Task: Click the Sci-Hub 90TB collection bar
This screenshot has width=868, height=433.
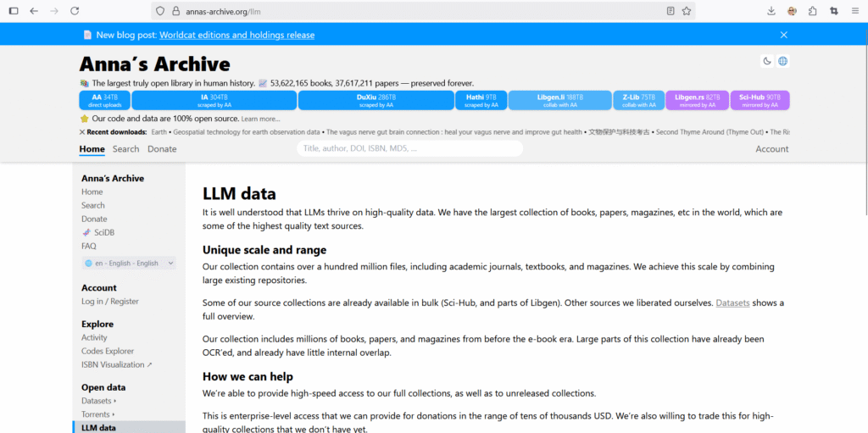Action: [x=759, y=100]
